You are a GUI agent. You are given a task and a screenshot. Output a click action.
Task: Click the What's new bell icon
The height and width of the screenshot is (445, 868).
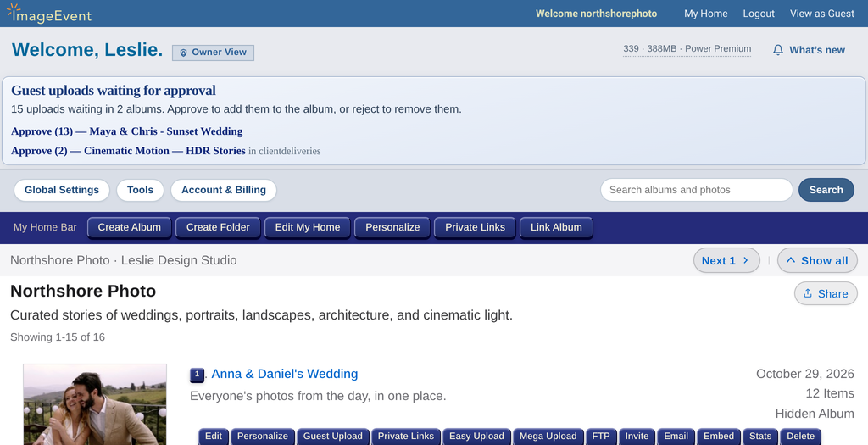[778, 50]
